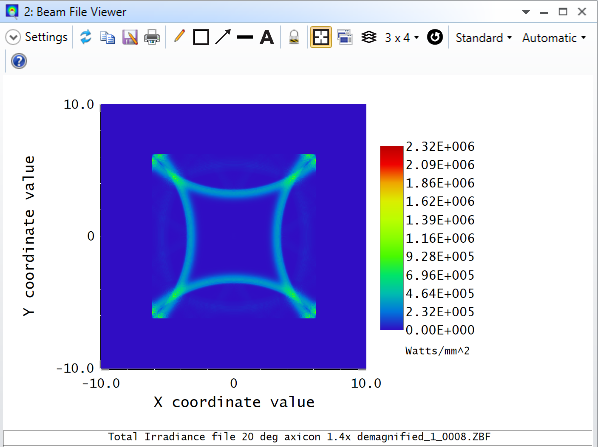Open the 3 x 4 grid dropdown
The width and height of the screenshot is (598, 447).
click(x=402, y=38)
